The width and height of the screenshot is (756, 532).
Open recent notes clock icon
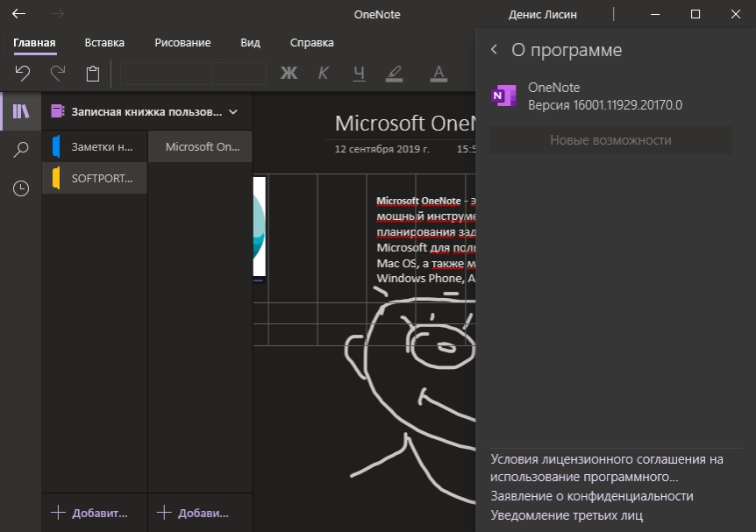[x=21, y=188]
